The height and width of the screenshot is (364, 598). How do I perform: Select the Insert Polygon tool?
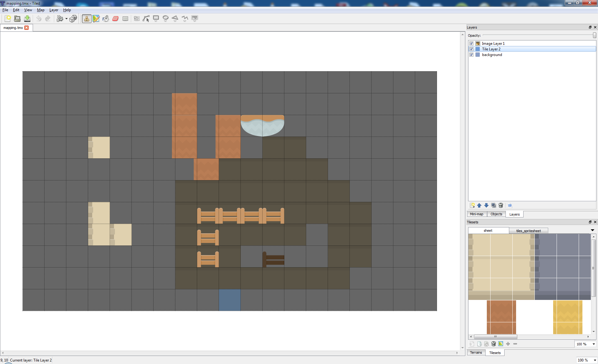pos(175,19)
